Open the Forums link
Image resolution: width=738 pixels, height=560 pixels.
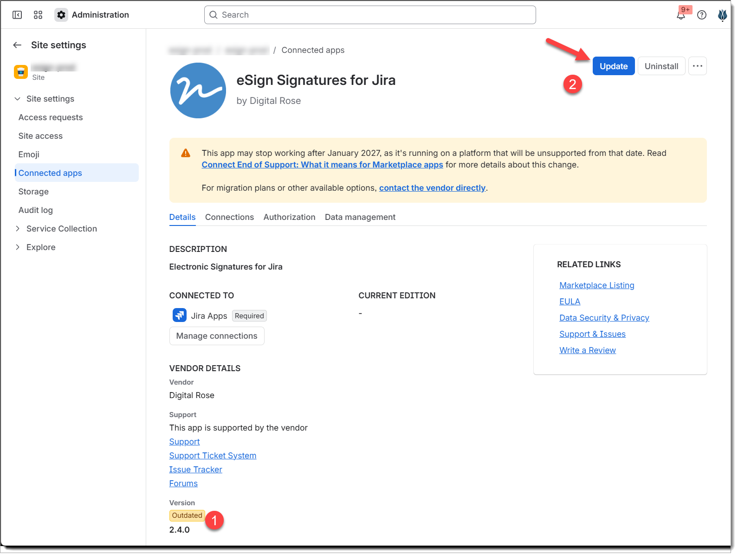(183, 483)
